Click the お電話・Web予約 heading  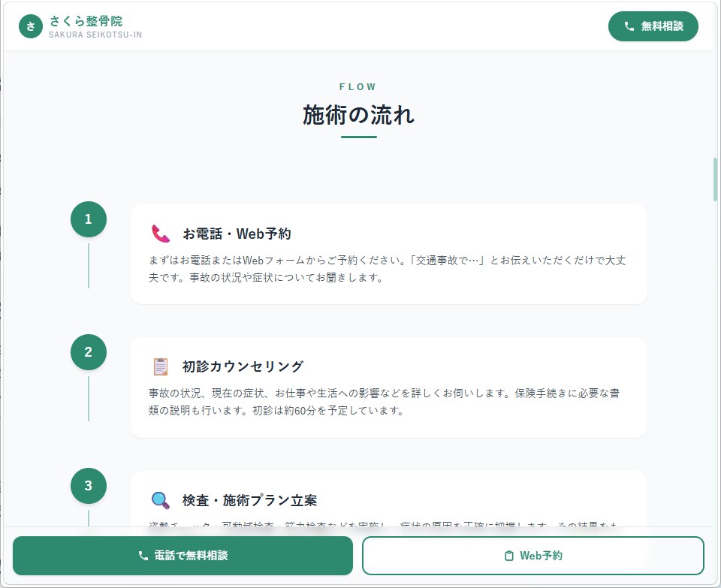[x=237, y=234]
